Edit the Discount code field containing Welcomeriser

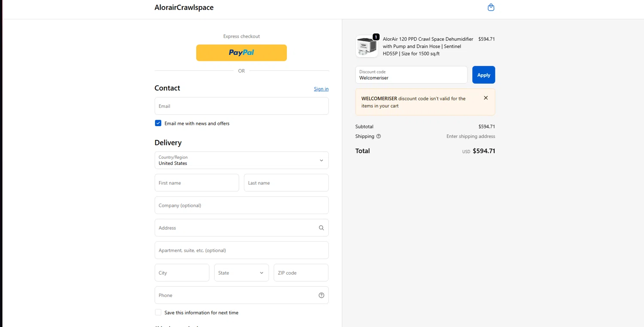click(411, 75)
